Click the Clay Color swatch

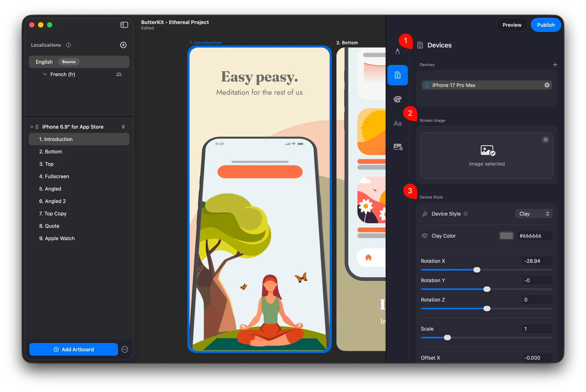pos(506,236)
